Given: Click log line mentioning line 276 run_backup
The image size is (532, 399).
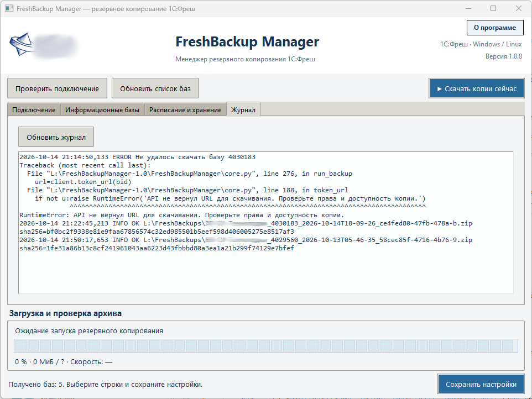Looking at the screenshot, I should (190, 174).
